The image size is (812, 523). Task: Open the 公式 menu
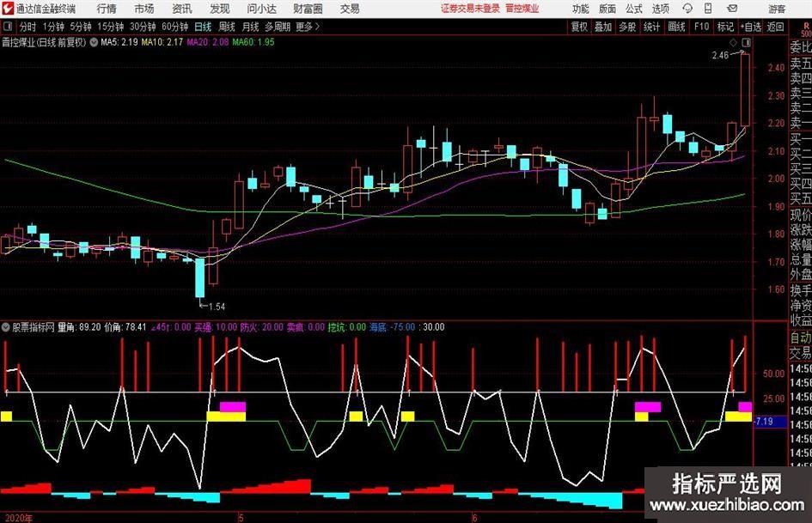(x=633, y=9)
